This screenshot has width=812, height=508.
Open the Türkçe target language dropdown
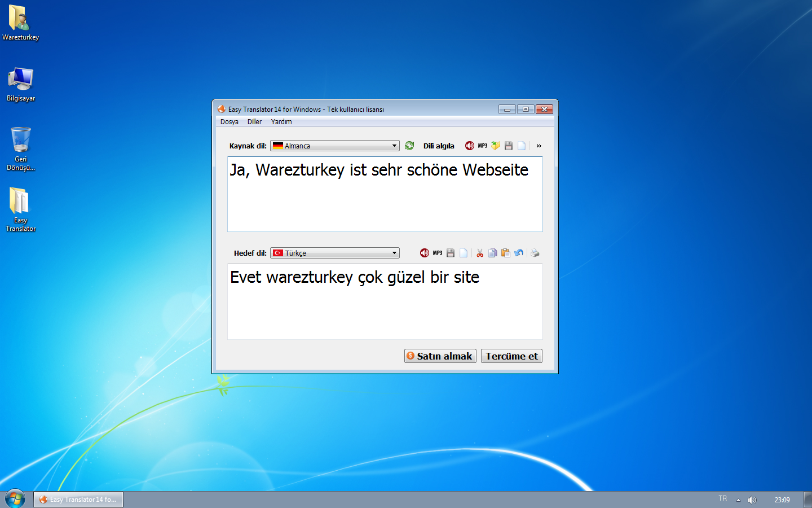click(x=335, y=253)
